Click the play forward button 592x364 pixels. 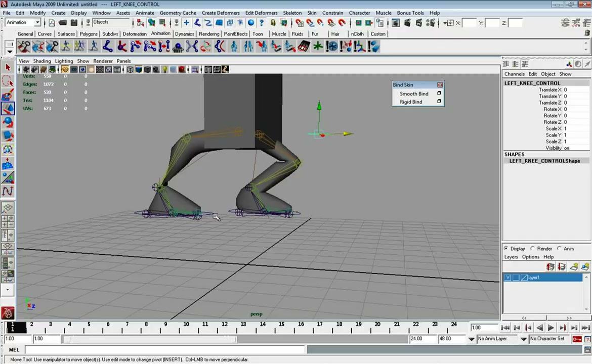point(551,328)
